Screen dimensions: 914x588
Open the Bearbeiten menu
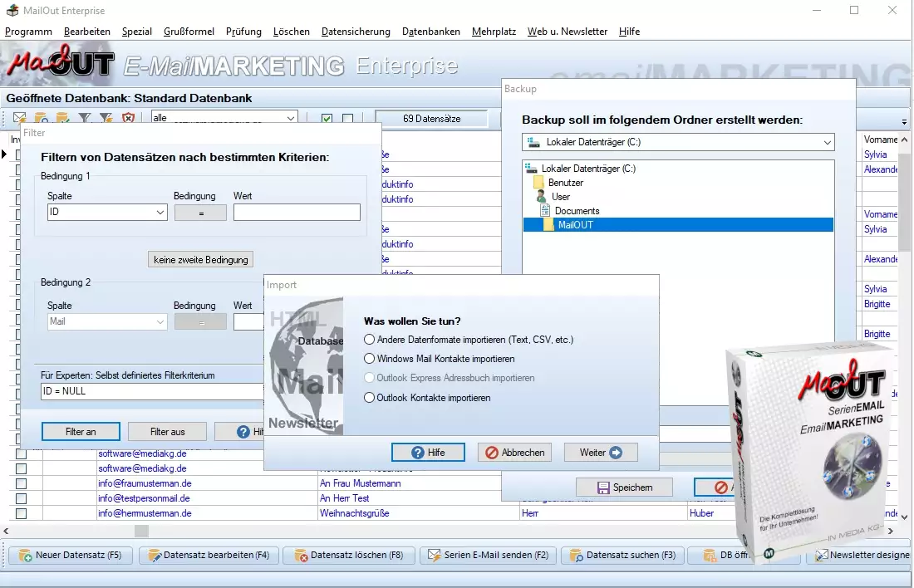[x=87, y=32]
